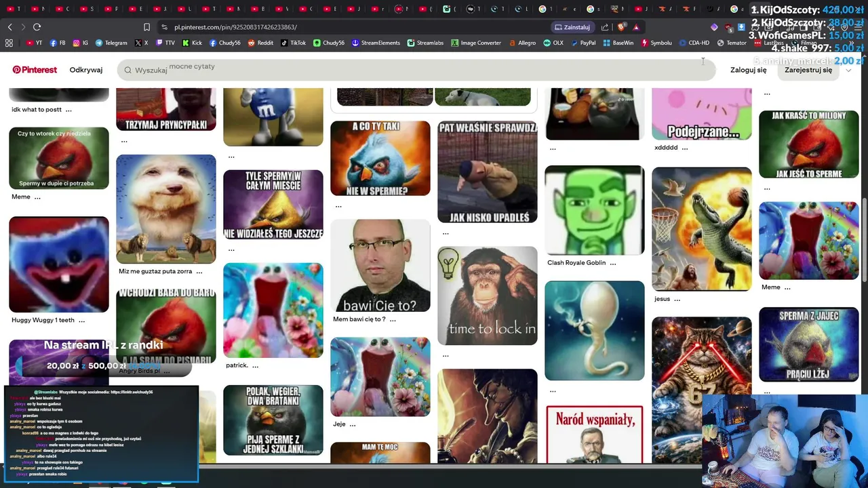Open the Telegram bookmark

click(111, 43)
